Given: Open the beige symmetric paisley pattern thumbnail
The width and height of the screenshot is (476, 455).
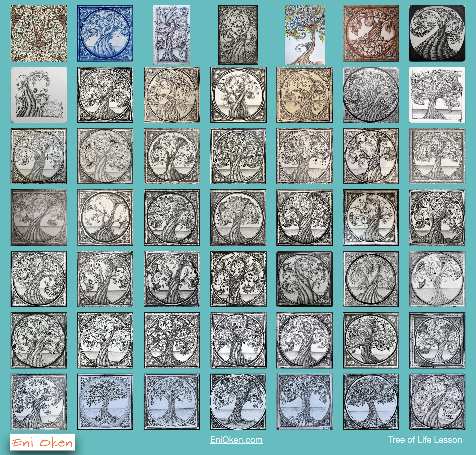Looking at the screenshot, I should click(39, 33).
